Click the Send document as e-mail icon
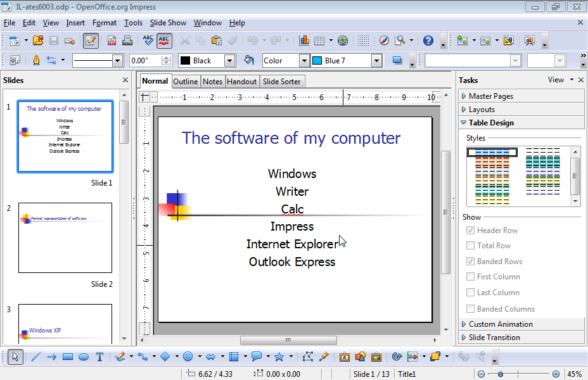This screenshot has width=588, height=380. click(x=70, y=41)
